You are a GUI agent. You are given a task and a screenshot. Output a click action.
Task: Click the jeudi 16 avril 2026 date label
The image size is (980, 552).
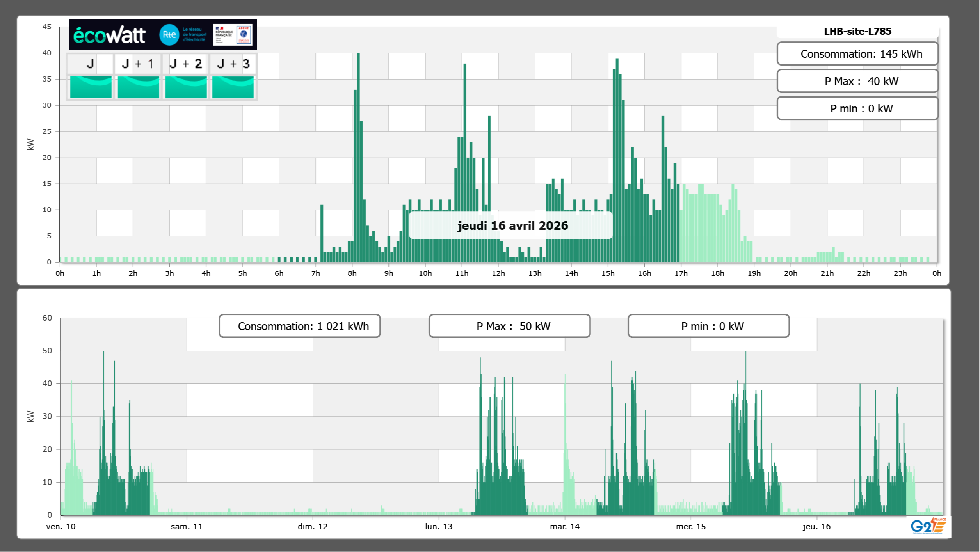tap(512, 225)
